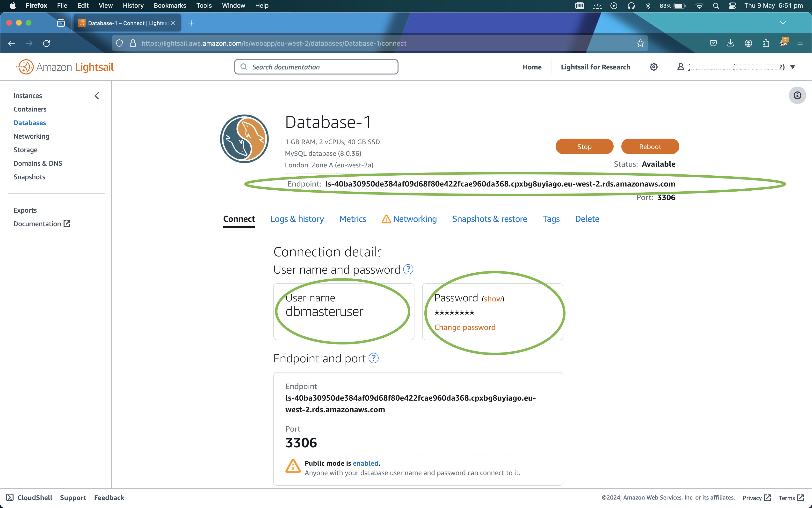
Task: Reboot the Database-1 database
Action: coord(650,147)
